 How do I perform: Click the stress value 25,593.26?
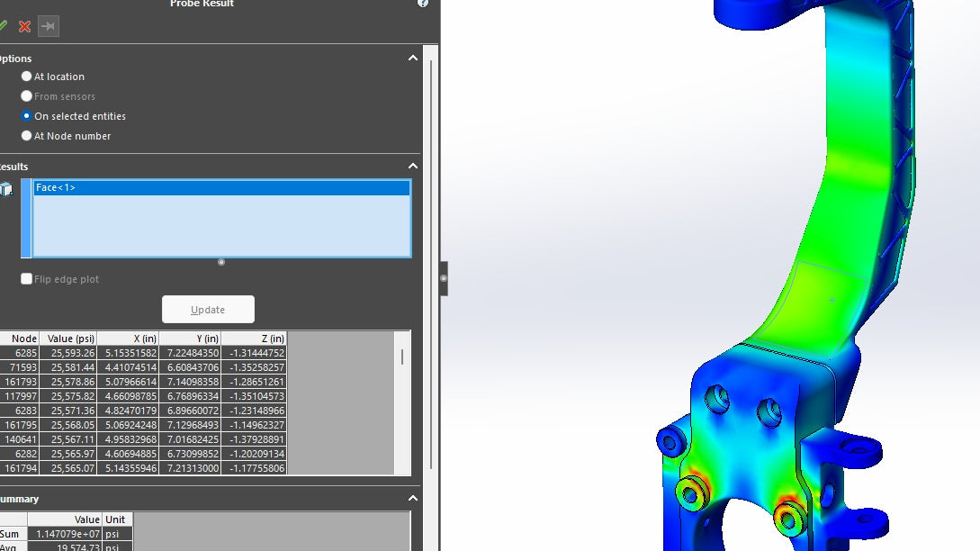click(68, 353)
